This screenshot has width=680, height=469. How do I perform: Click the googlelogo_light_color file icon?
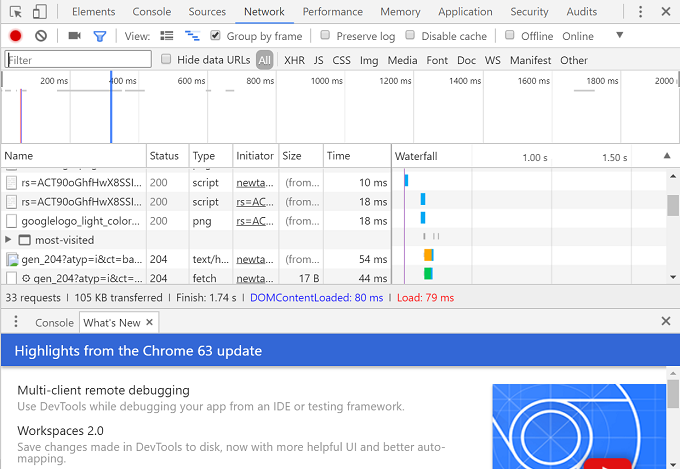click(11, 221)
